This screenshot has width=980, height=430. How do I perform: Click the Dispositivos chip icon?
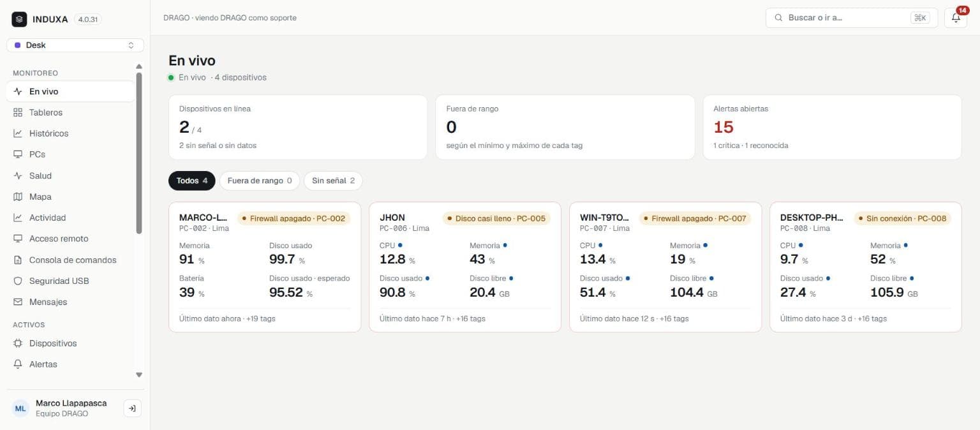coord(18,343)
